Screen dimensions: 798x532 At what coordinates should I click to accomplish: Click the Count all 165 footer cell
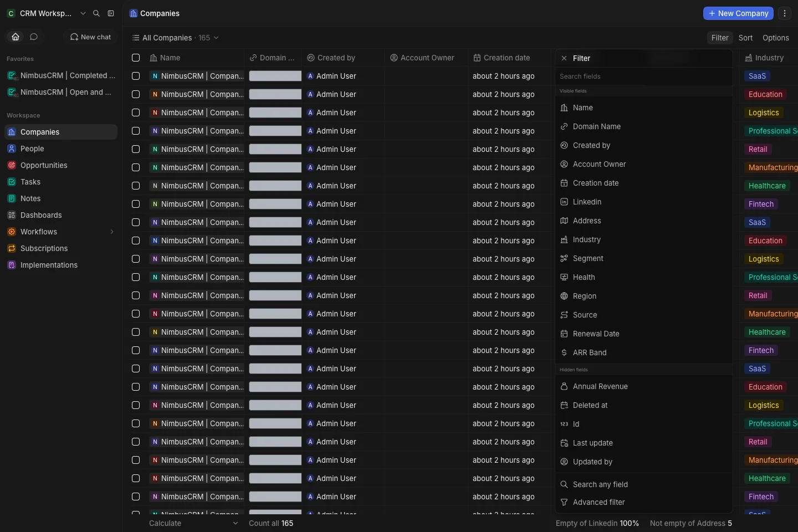coord(271,523)
